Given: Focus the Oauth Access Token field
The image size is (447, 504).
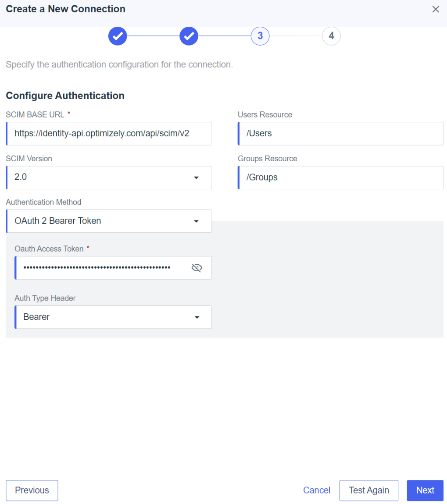Looking at the screenshot, I should point(113,268).
